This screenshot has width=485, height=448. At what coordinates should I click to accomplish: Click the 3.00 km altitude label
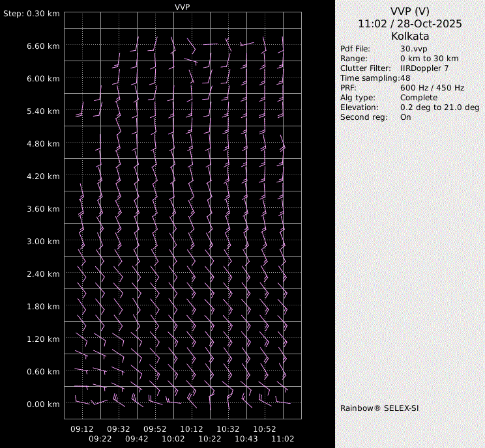pyautogui.click(x=44, y=242)
